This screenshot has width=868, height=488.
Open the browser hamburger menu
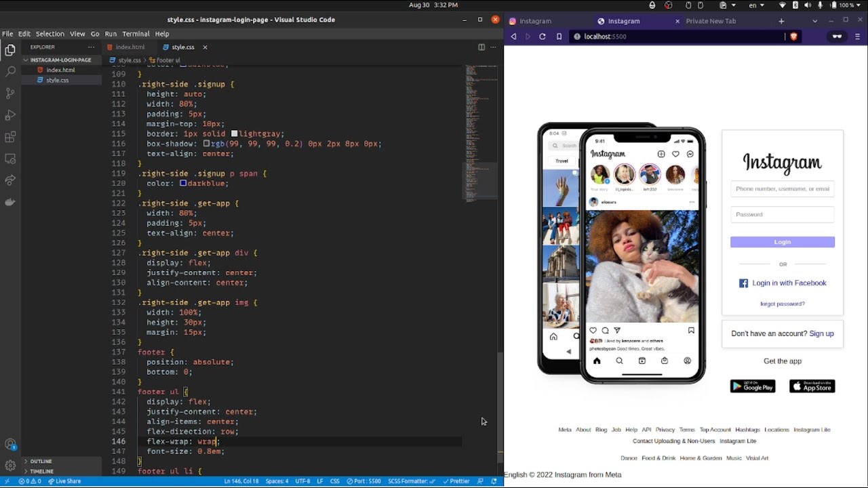[857, 37]
